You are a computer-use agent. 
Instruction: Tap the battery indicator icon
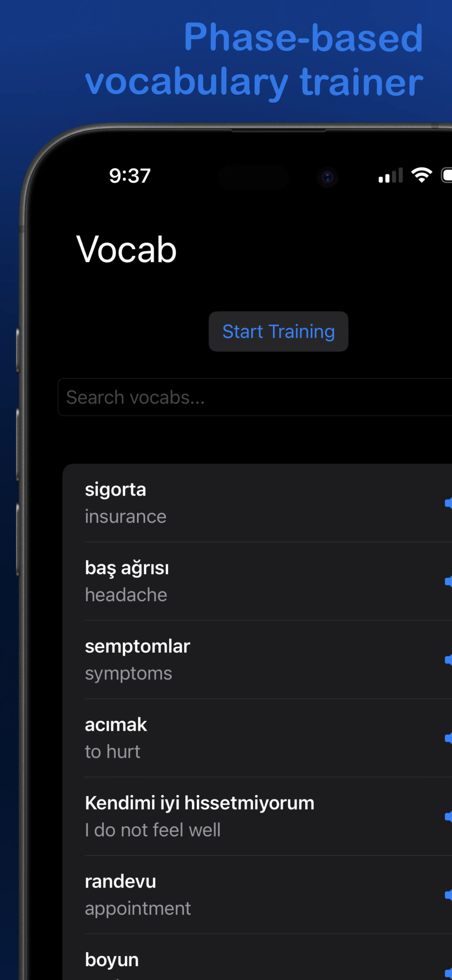coord(447,175)
